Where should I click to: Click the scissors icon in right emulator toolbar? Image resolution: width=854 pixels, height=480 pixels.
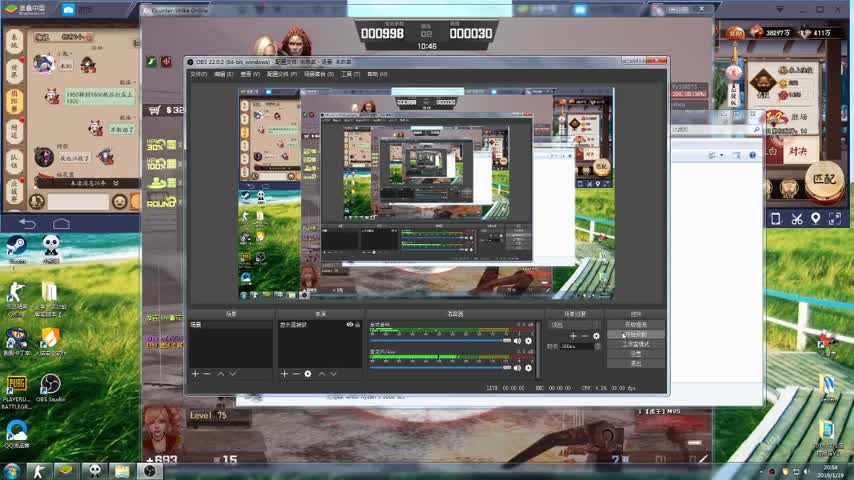click(797, 219)
